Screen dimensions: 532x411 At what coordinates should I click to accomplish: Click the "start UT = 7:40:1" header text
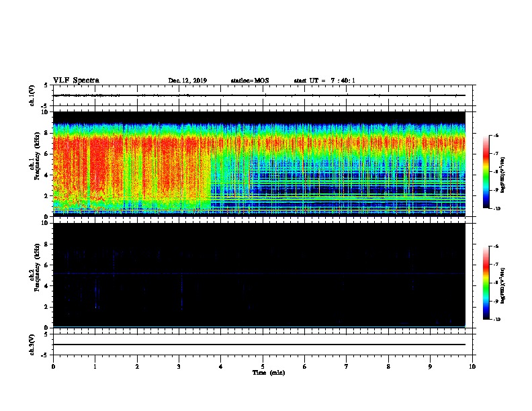coord(324,81)
